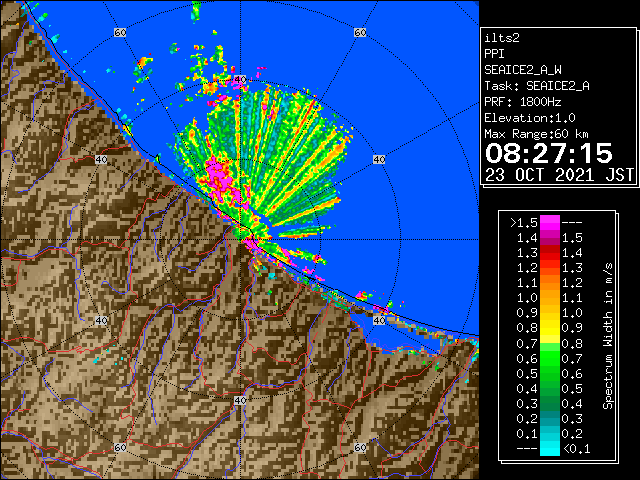Click the timestamp "08:27:15"

[549, 153]
